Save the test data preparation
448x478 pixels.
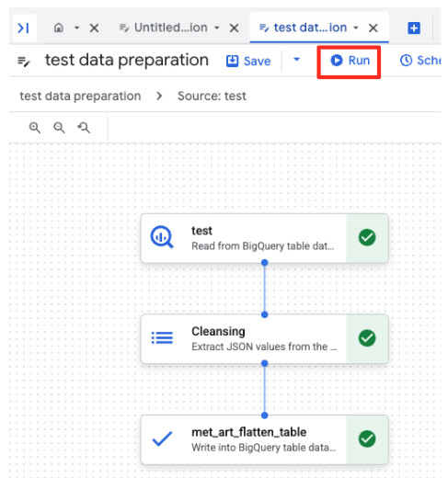pyautogui.click(x=248, y=61)
